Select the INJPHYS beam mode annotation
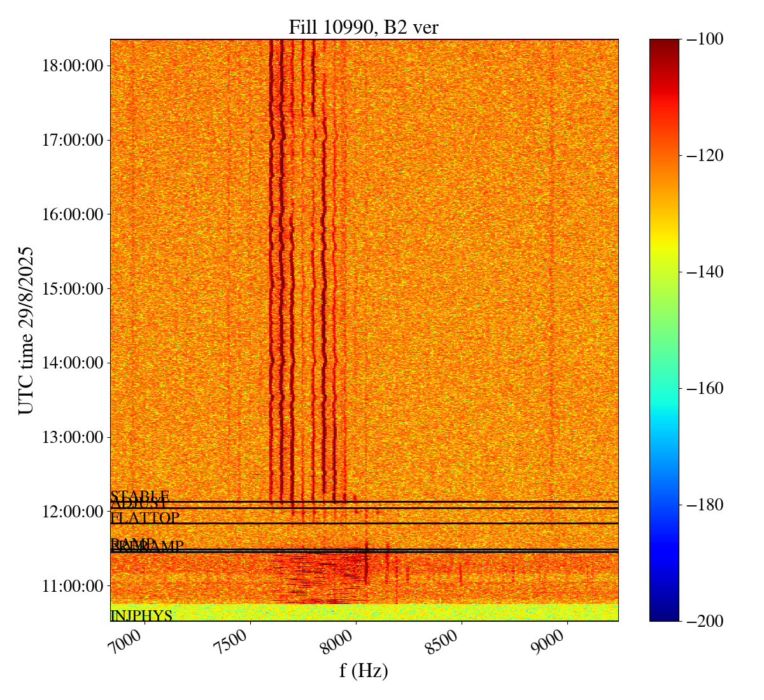The height and width of the screenshot is (700, 764). [x=141, y=615]
